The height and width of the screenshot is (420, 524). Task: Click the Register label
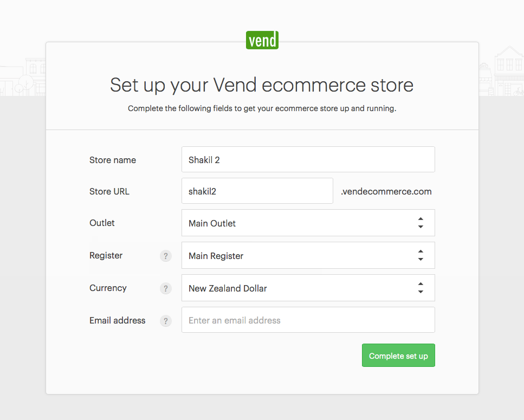(x=106, y=256)
